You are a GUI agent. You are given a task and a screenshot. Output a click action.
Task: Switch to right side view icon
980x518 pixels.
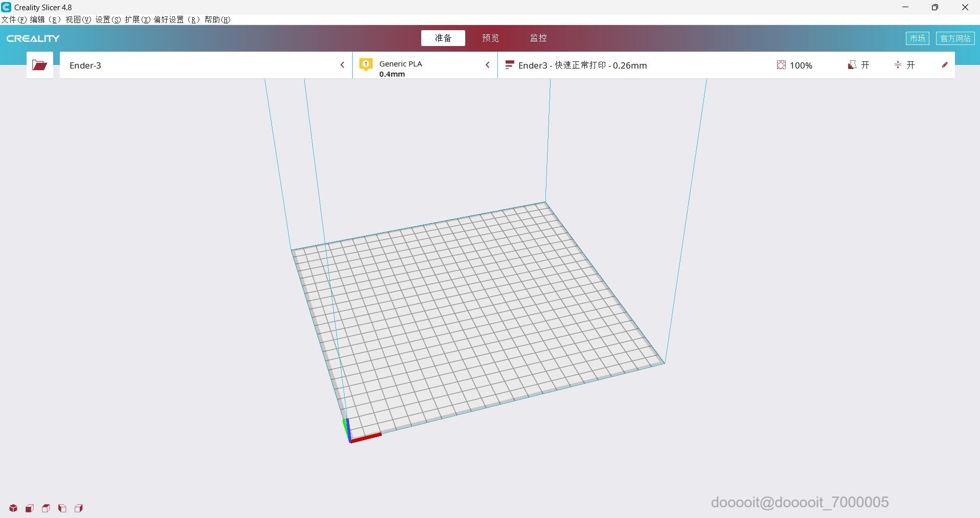point(79,508)
